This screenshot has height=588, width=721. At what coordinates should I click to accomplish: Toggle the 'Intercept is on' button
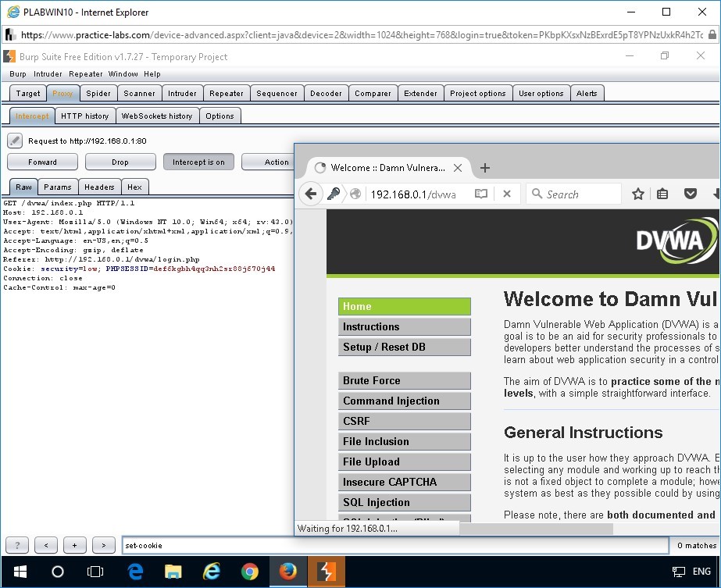198,162
